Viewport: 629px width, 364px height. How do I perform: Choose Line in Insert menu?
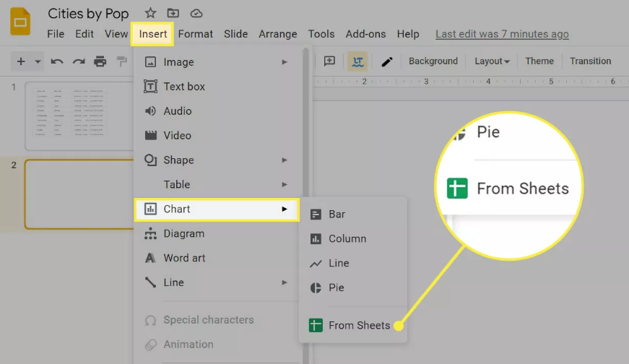217,282
